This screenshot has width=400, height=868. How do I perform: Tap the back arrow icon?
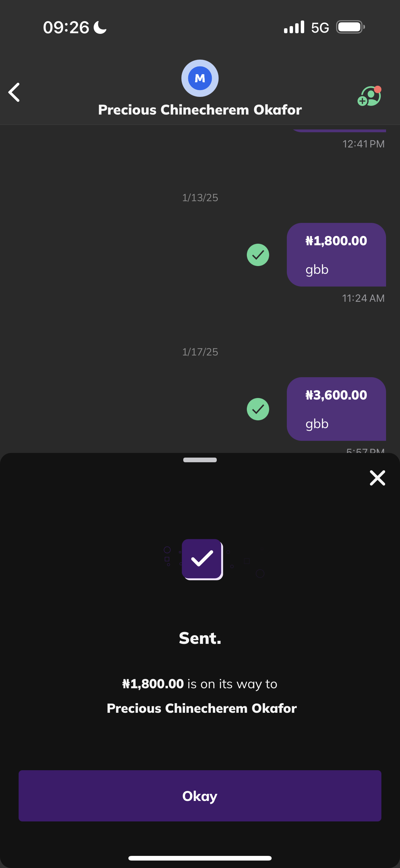(14, 92)
